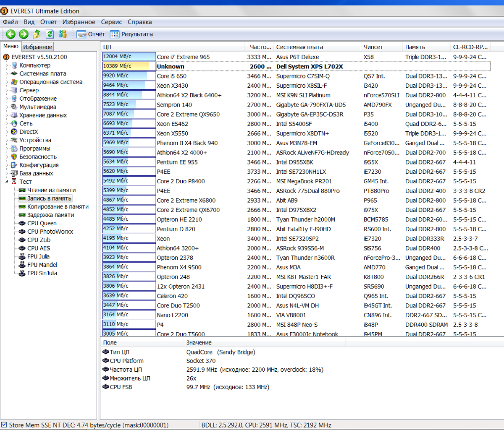This screenshot has width=504, height=430.
Task: Select the 12004 МБ/с result bar
Action: pos(129,57)
